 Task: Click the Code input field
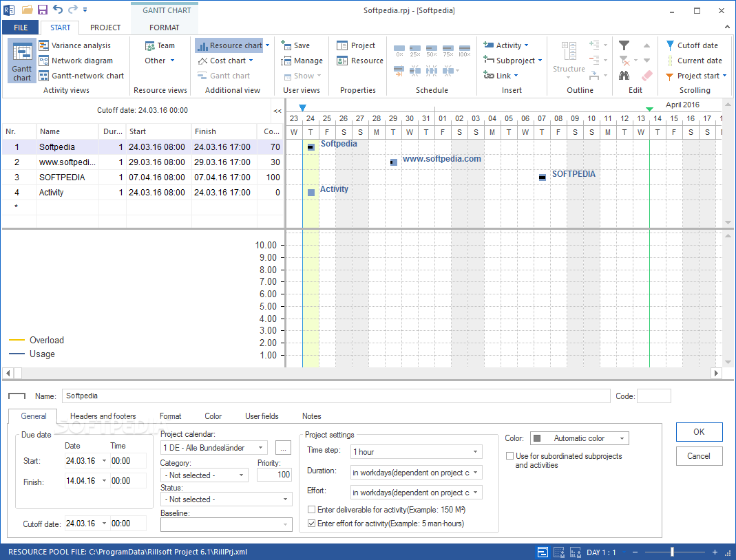click(x=654, y=396)
